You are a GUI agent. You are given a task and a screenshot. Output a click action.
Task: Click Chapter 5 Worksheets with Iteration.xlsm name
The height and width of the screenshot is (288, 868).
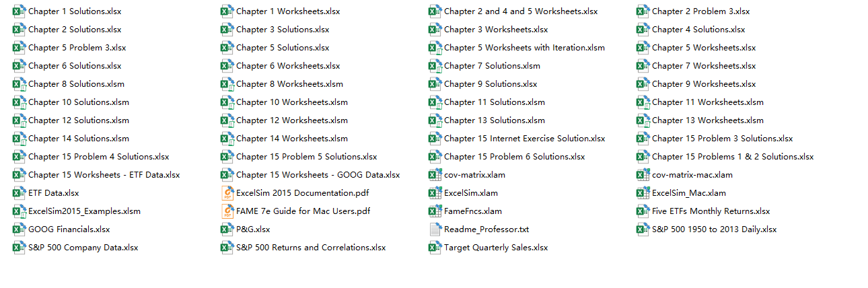pos(524,48)
